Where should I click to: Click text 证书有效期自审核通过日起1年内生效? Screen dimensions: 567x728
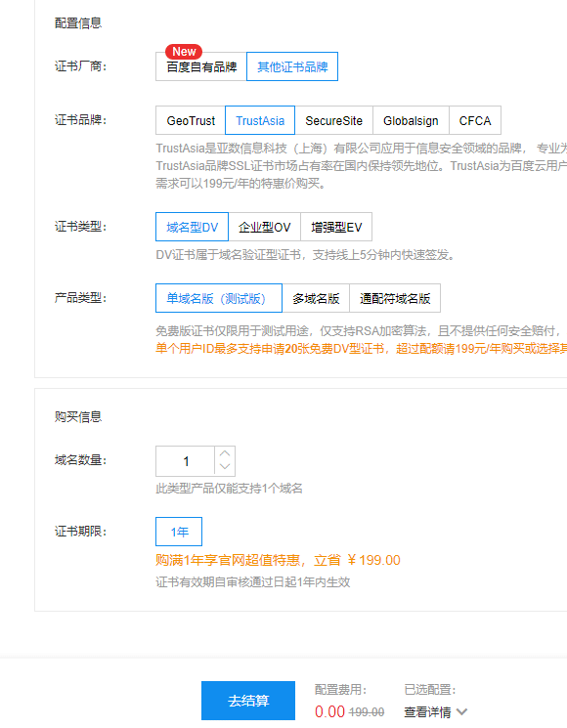point(252,582)
